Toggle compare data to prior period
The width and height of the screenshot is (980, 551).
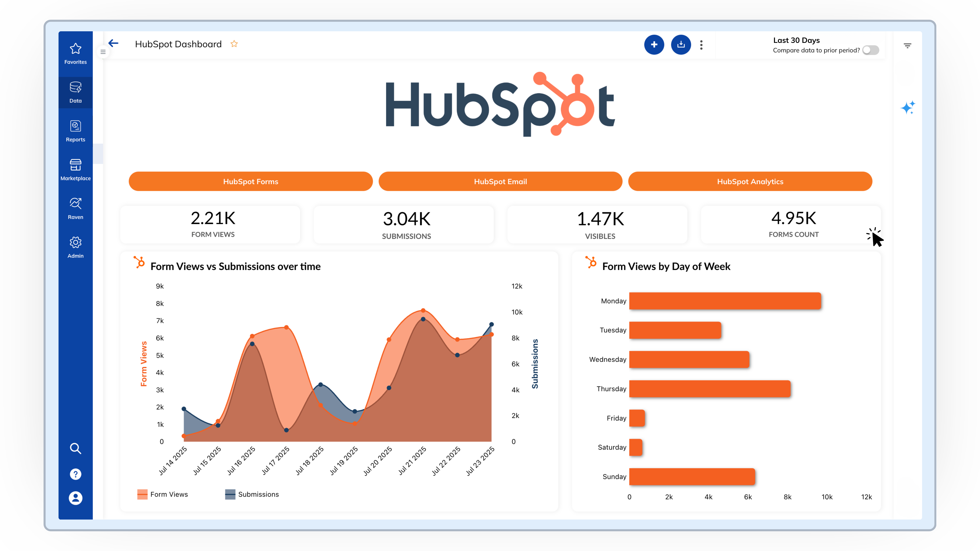[870, 50]
